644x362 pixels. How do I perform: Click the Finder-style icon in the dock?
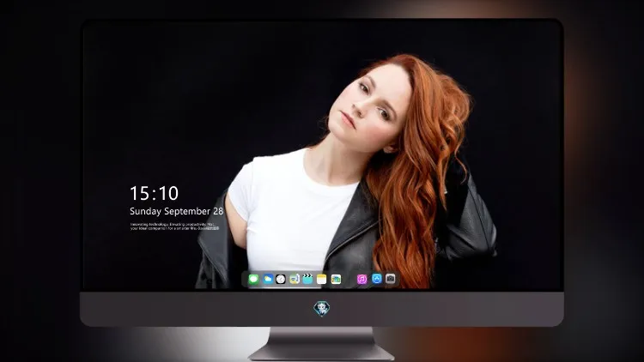click(x=295, y=279)
